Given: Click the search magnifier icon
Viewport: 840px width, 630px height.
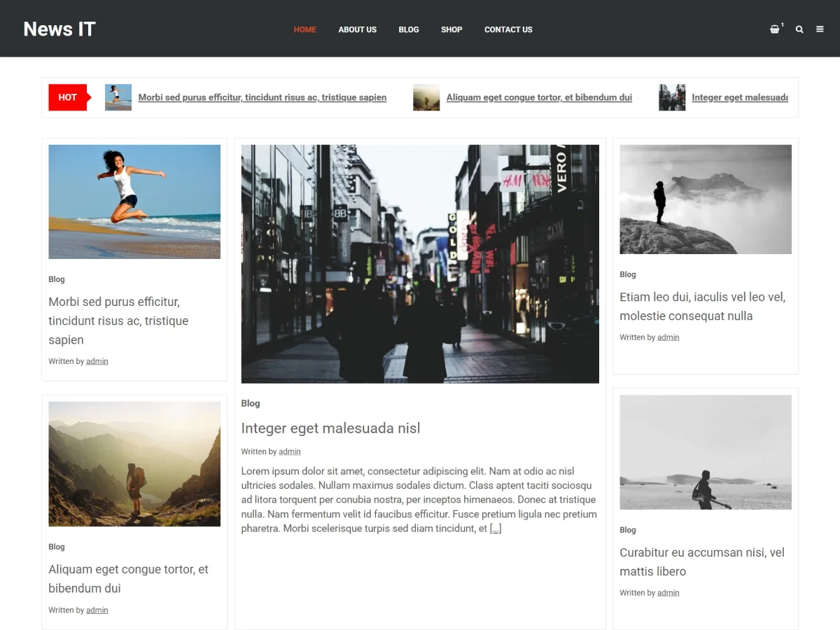Looking at the screenshot, I should pos(799,29).
